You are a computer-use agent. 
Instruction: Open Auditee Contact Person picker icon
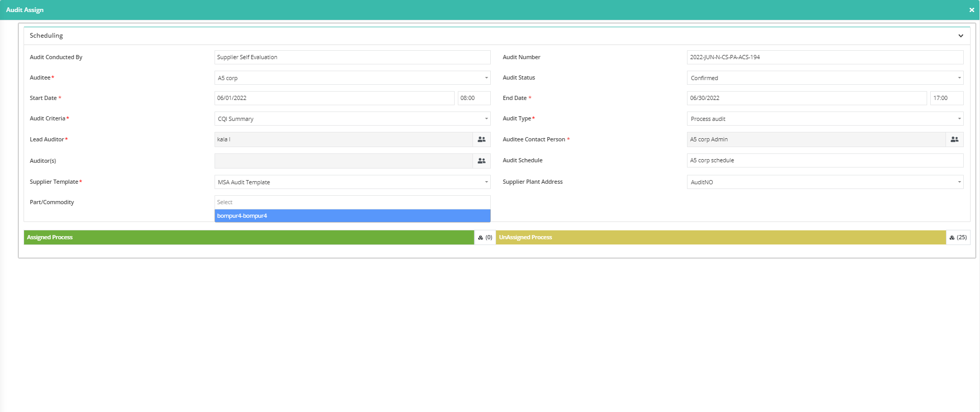[x=954, y=139]
